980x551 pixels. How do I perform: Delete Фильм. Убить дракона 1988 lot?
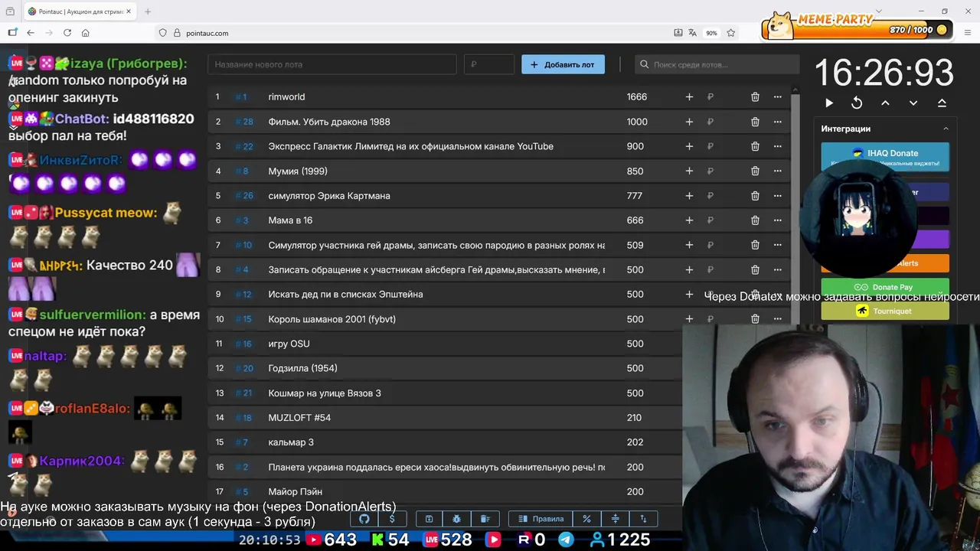point(755,122)
